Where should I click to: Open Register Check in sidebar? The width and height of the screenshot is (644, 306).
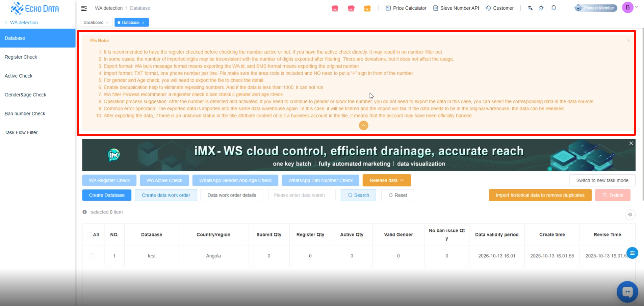pos(21,57)
